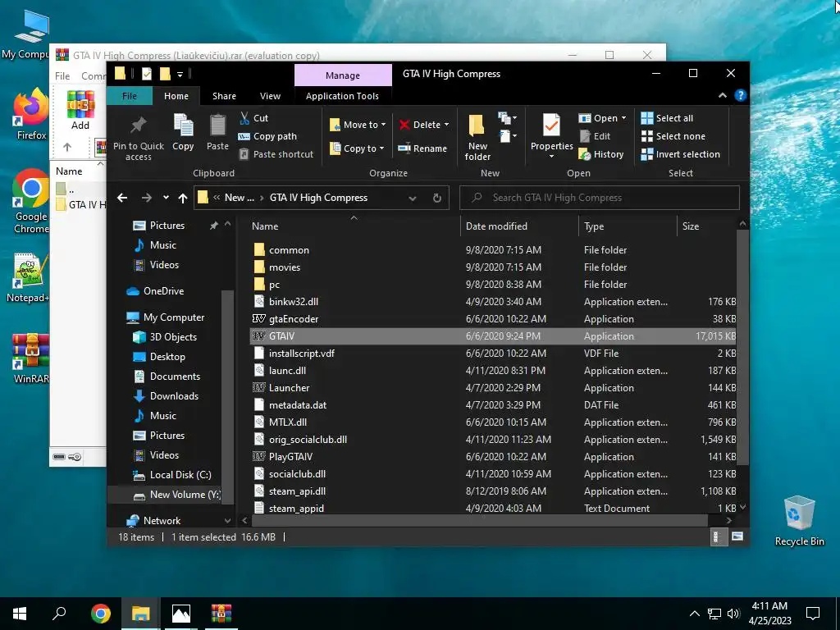The height and width of the screenshot is (630, 840).
Task: Click the taskbar search magnifier
Action: point(59,614)
